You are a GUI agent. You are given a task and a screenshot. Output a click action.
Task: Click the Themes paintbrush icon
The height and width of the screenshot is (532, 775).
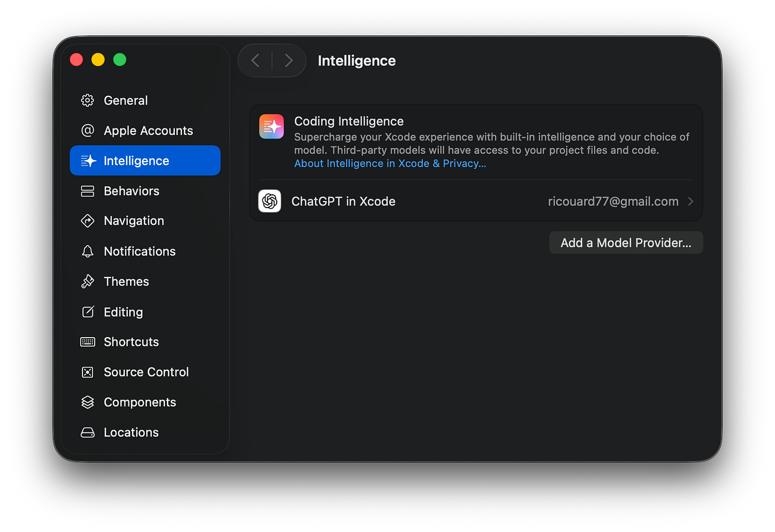click(x=87, y=281)
